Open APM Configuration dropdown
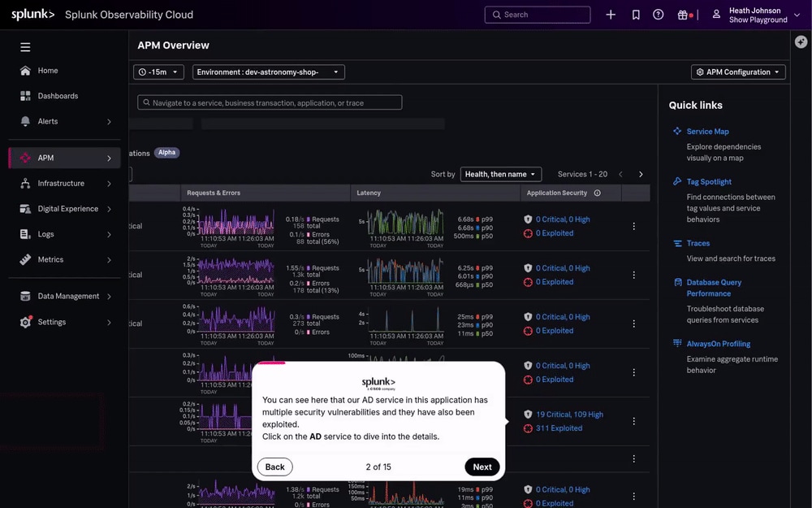This screenshot has width=812, height=508. pyautogui.click(x=738, y=72)
